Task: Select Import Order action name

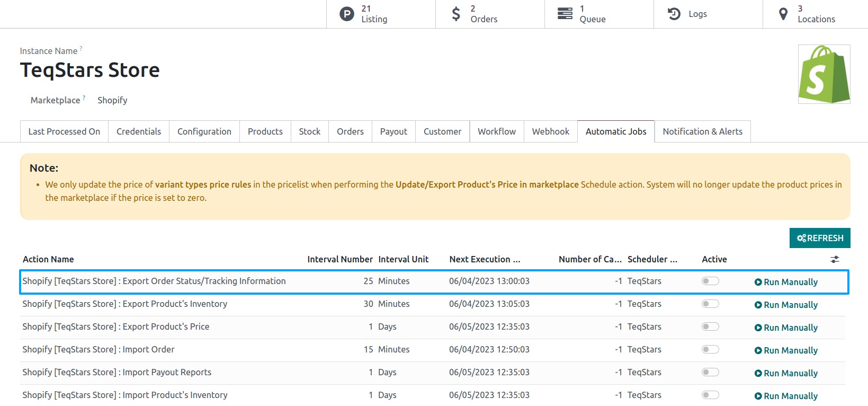Action: click(x=99, y=349)
